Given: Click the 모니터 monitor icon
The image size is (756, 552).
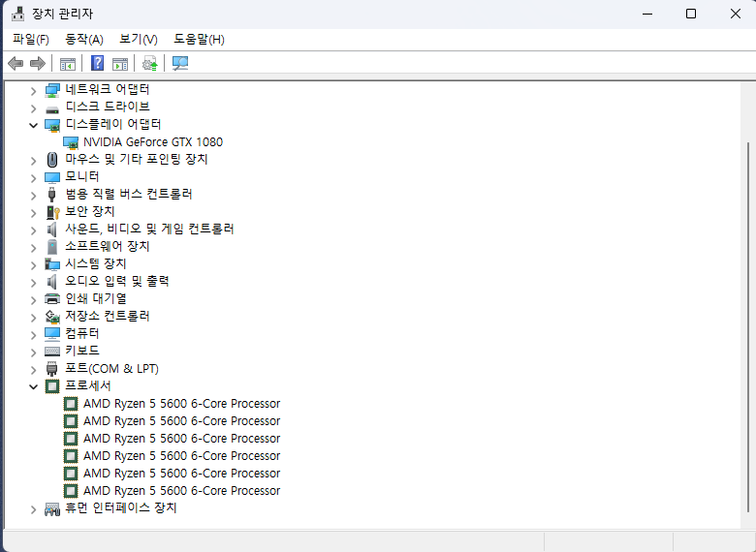Looking at the screenshot, I should [52, 178].
